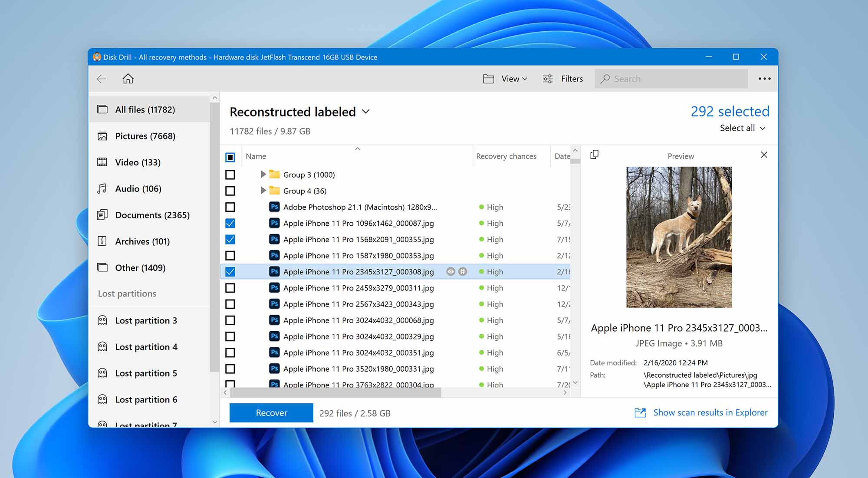
Task: Click the Search input field
Action: (x=673, y=78)
